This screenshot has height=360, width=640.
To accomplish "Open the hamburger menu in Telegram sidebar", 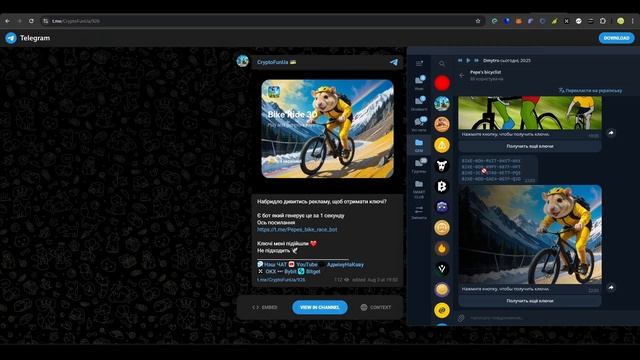I will (419, 63).
